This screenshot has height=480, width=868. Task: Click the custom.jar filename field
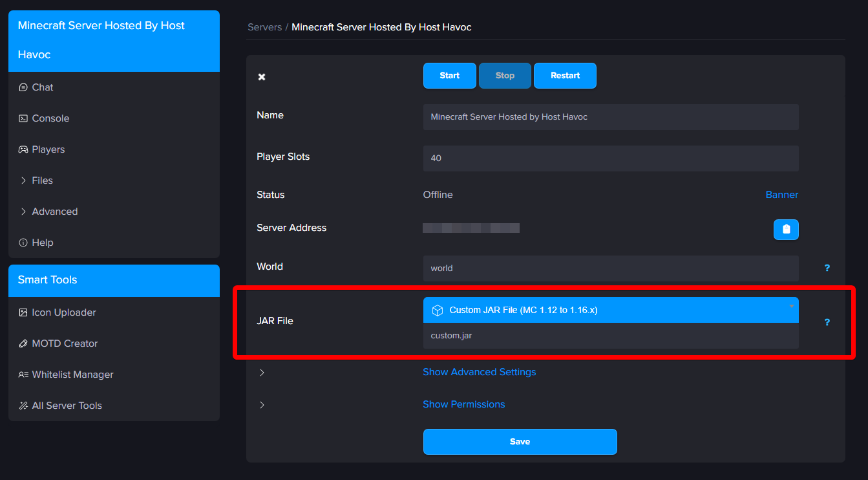tap(611, 336)
